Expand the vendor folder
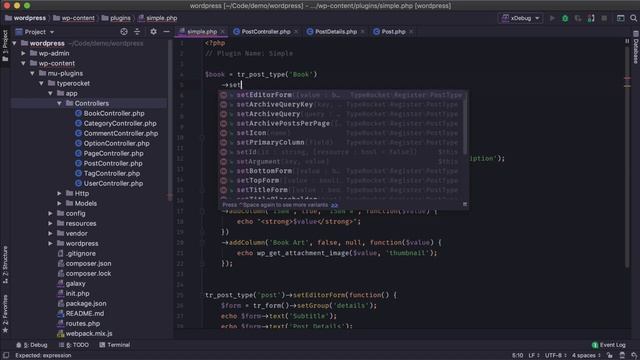Screen dimensions: 640x360 pos(51,233)
